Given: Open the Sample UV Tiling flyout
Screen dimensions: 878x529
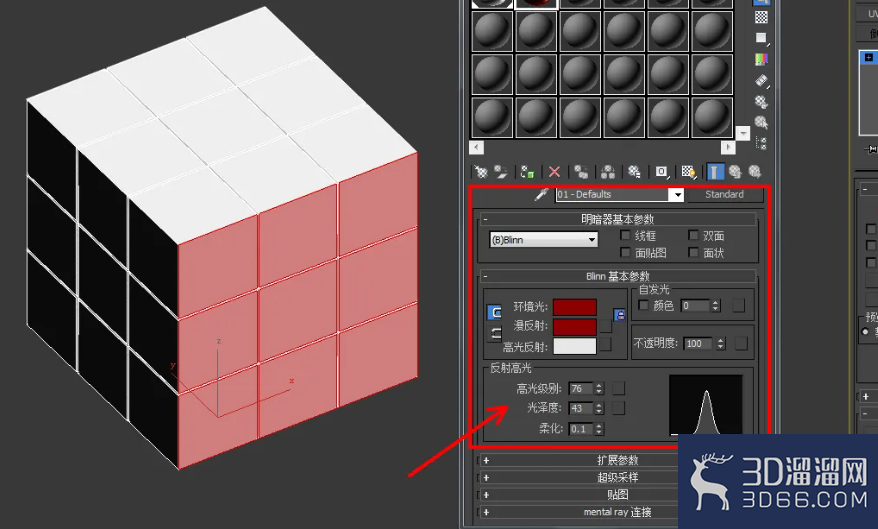Looking at the screenshot, I should click(x=761, y=38).
